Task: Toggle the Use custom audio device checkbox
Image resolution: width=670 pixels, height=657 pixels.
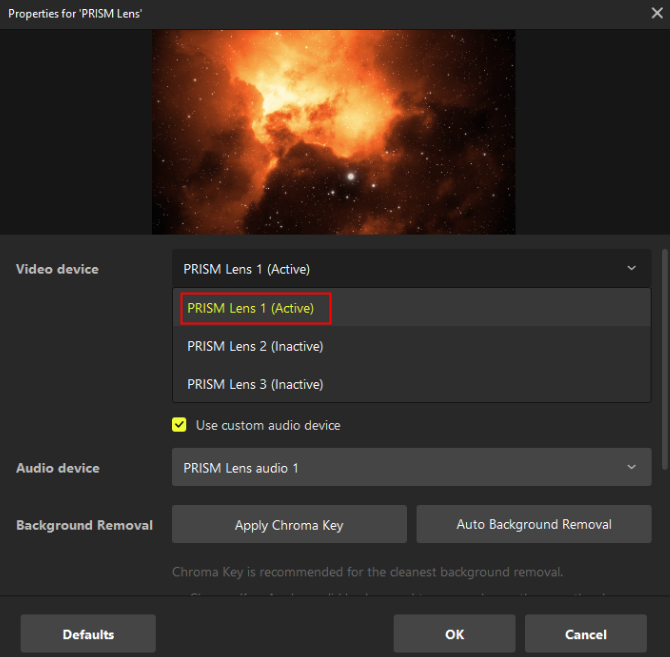Action: click(179, 425)
